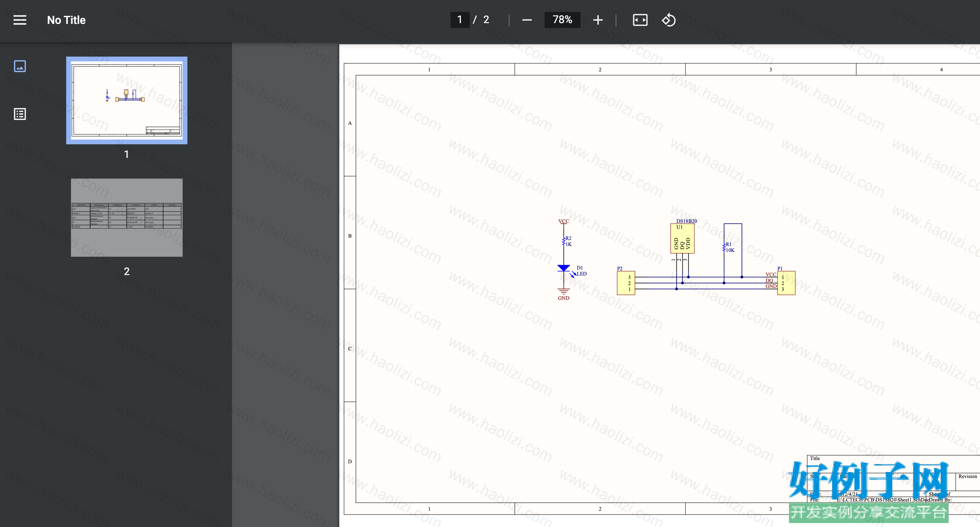Click the U1 chip symbol
Viewport: 980px width, 527px height.
682,238
